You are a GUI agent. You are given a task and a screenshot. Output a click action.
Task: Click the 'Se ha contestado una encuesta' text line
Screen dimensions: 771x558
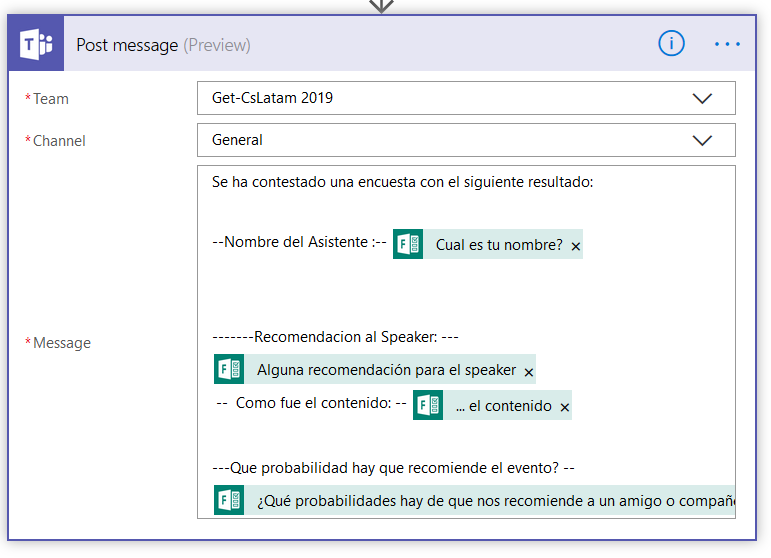coord(402,183)
